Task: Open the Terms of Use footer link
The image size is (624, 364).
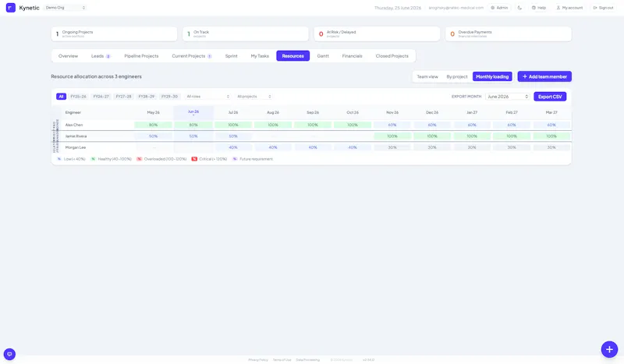Action: coord(282,359)
